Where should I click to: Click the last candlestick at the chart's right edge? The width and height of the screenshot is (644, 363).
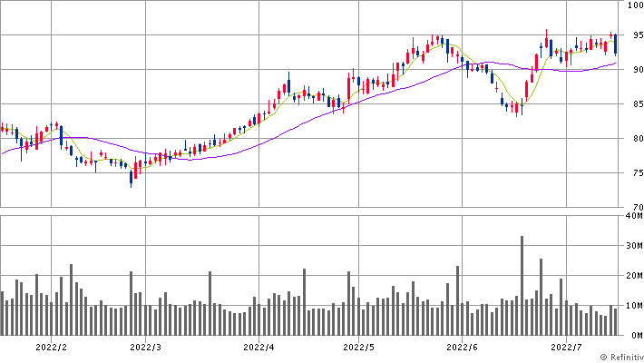[616, 44]
